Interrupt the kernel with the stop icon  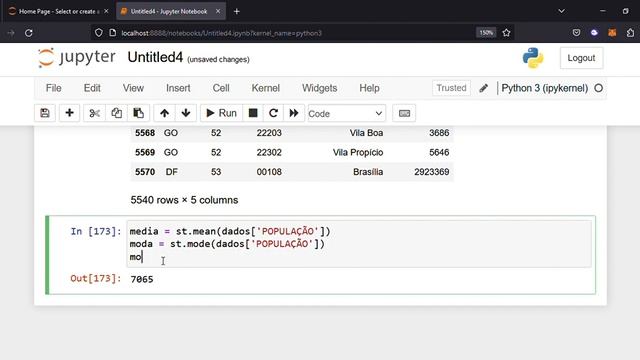coord(253,113)
